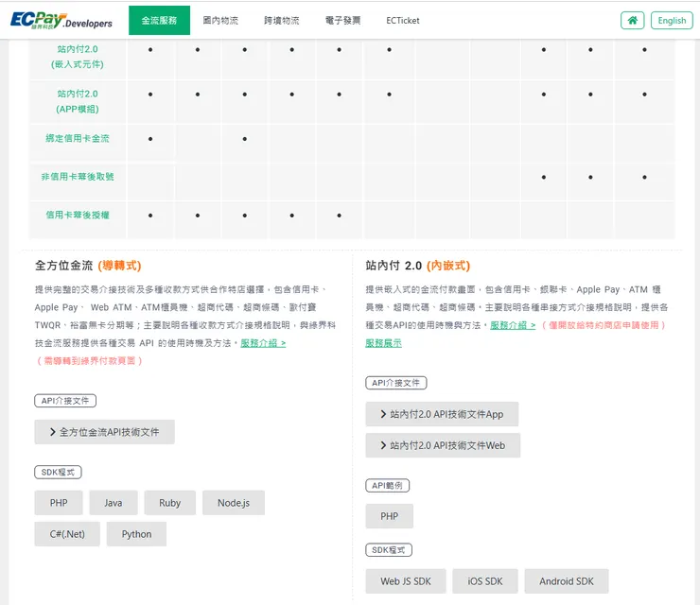The width and height of the screenshot is (700, 605).
Task: Open the PHP API example for 站內付
Action: [390, 516]
